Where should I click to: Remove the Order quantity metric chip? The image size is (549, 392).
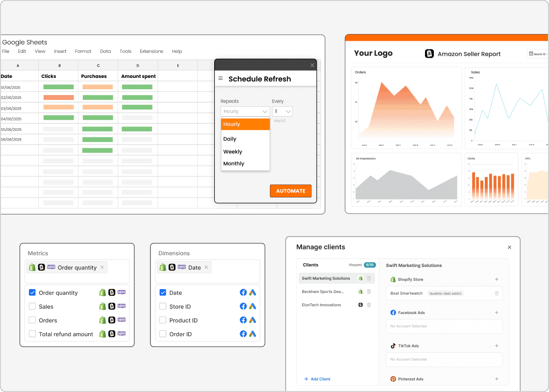click(x=102, y=268)
